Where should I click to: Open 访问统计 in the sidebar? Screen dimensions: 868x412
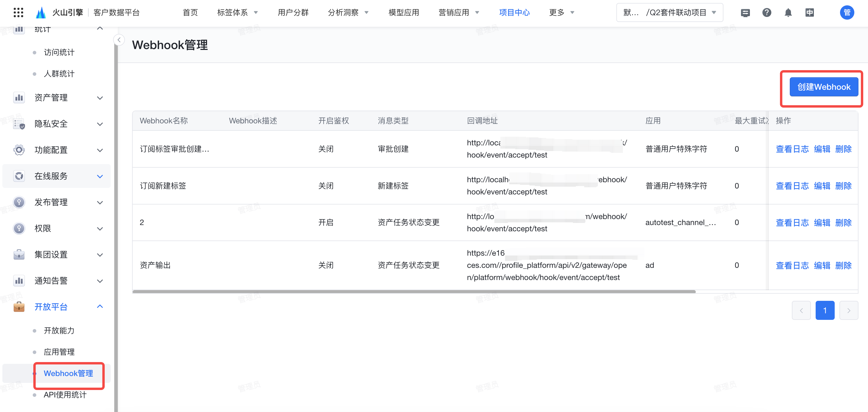pyautogui.click(x=59, y=52)
